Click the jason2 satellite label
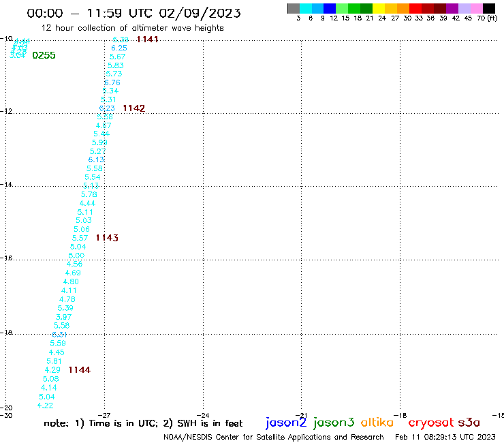This screenshot has height=443, width=504. click(x=286, y=423)
